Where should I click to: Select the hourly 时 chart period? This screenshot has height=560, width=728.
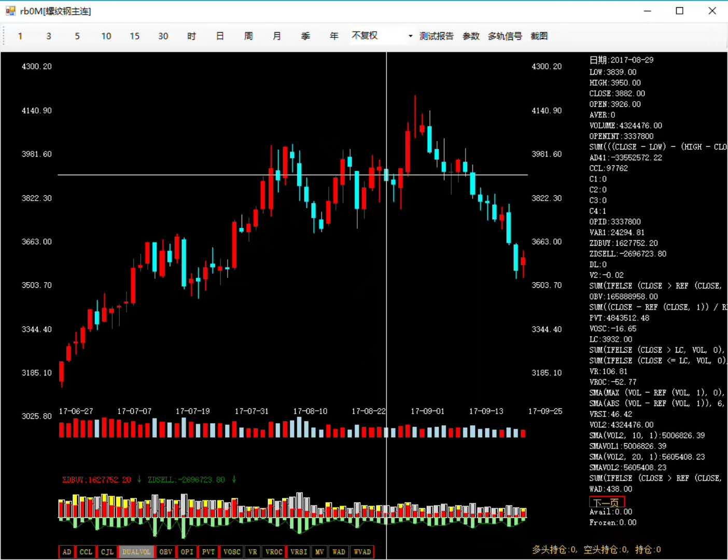pos(191,36)
